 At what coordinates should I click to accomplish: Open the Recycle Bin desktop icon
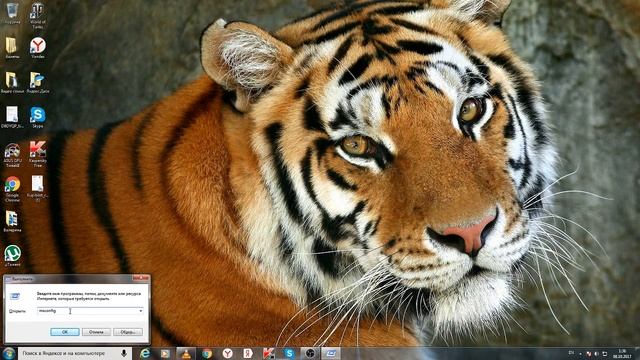(13, 13)
